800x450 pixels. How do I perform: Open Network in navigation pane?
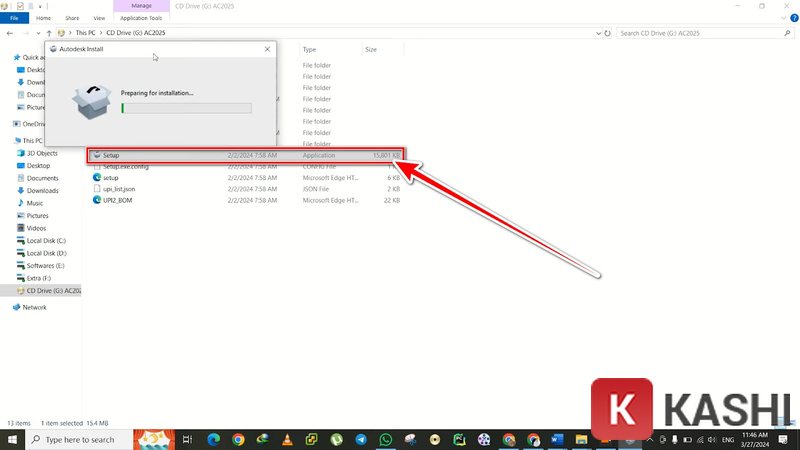34,307
